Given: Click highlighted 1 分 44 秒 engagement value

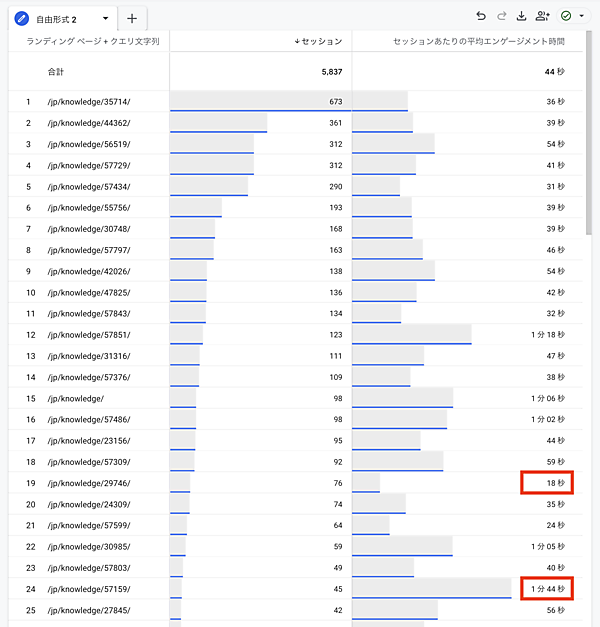Looking at the screenshot, I should click(548, 589).
